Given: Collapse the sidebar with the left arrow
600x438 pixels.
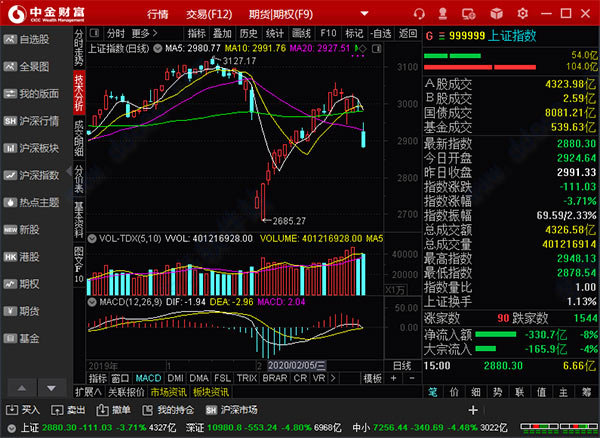Looking at the screenshot, I should pos(69,171).
